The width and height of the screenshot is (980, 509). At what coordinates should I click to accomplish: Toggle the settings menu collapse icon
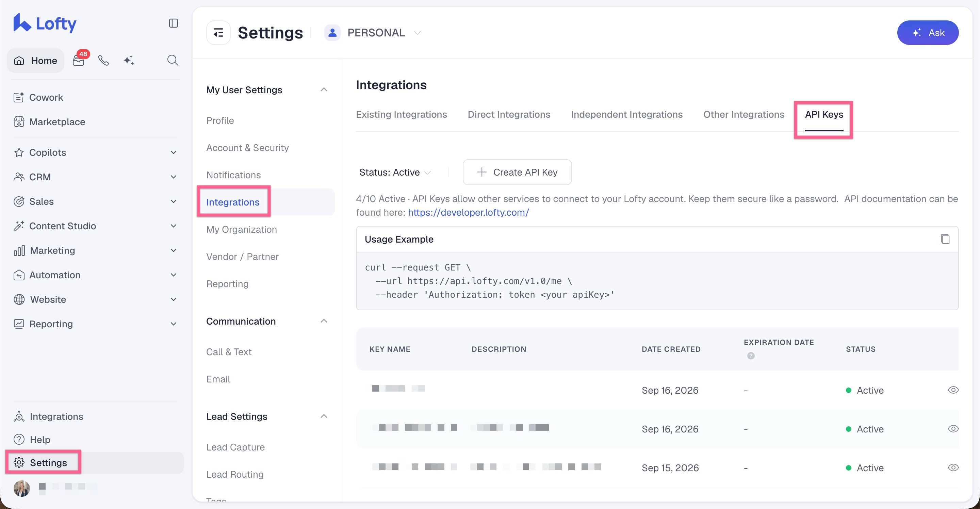click(x=218, y=33)
